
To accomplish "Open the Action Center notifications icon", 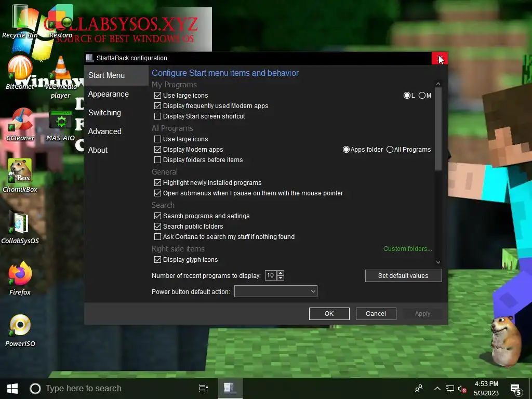I will [516, 389].
